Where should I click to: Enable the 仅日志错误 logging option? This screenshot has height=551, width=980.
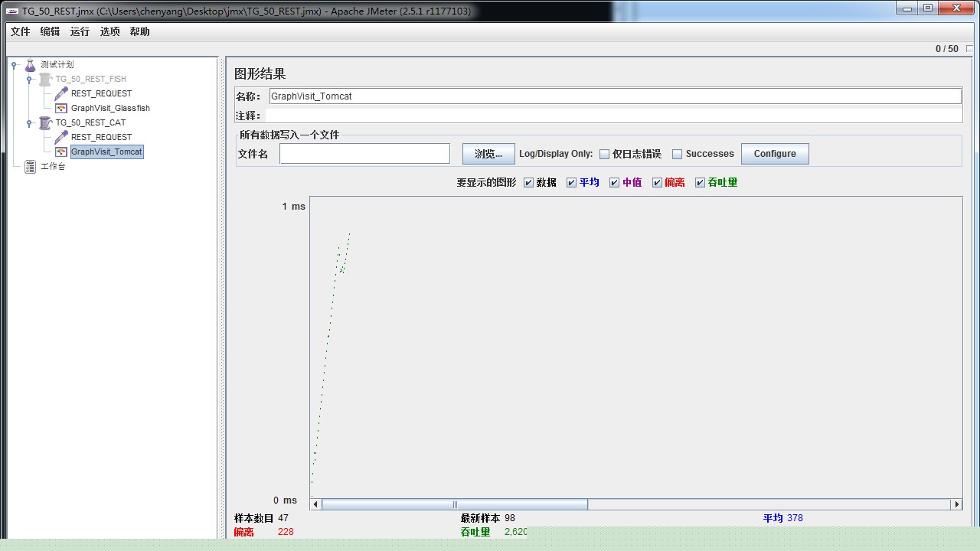coord(604,153)
